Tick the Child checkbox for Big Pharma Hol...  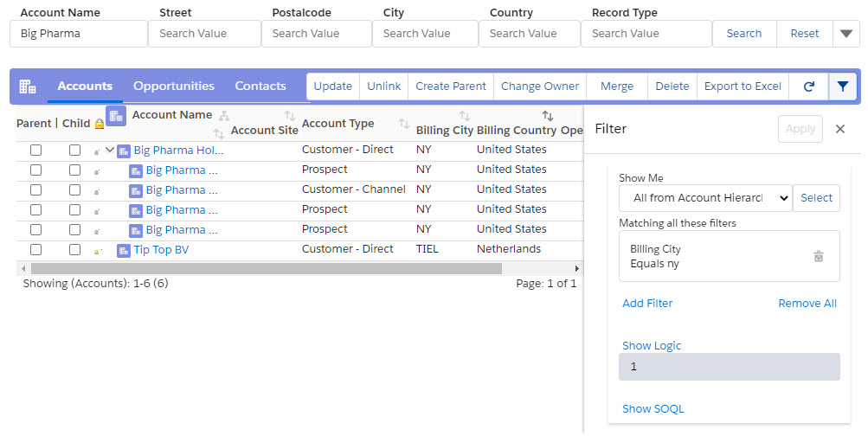[x=74, y=150]
